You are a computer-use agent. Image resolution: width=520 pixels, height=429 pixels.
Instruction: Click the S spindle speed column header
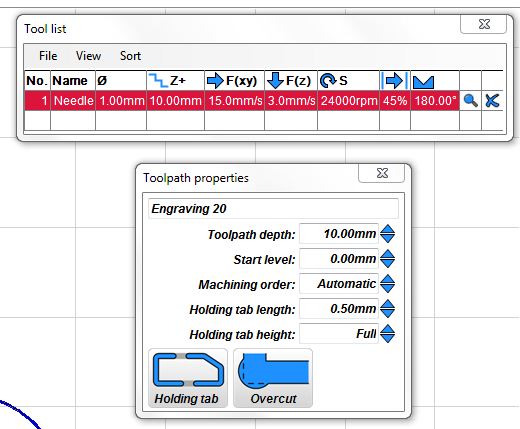348,81
